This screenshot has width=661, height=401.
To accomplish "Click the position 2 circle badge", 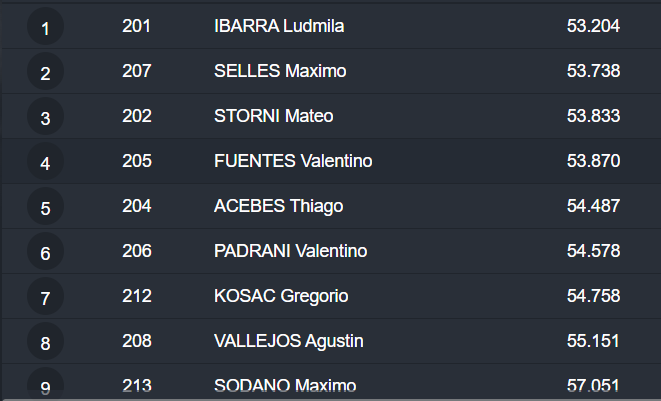I will point(45,73).
